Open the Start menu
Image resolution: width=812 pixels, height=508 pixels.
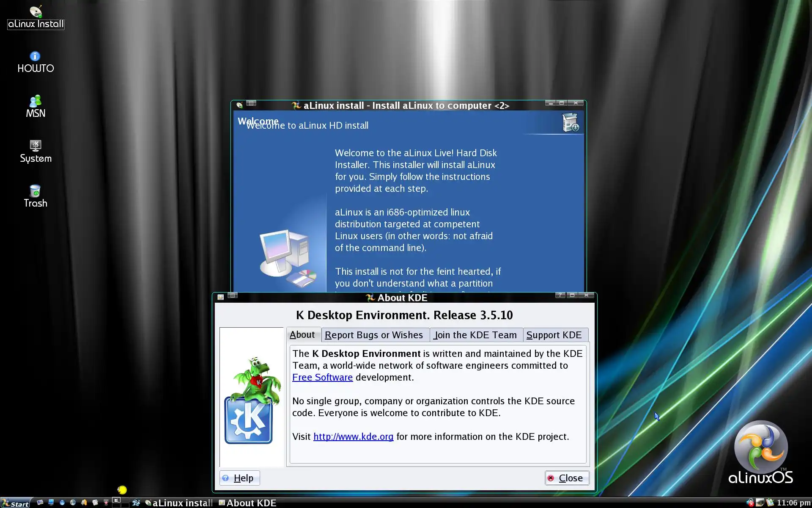tap(16, 503)
